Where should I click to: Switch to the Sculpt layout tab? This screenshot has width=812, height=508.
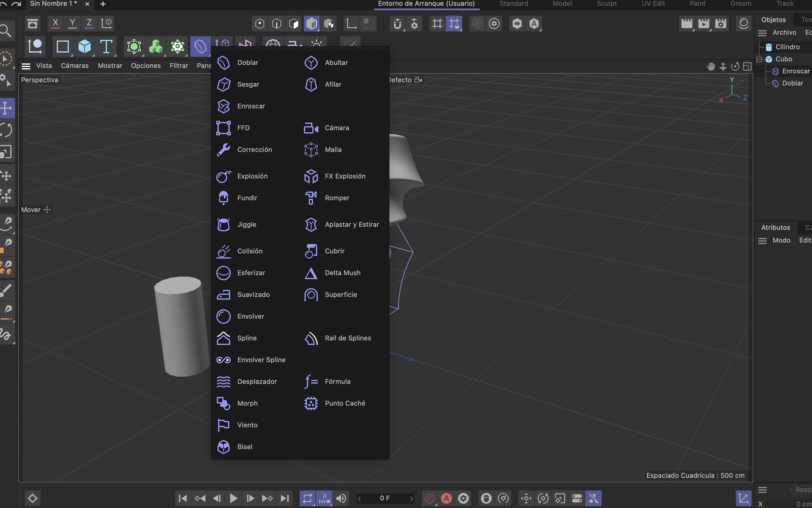[x=606, y=4]
